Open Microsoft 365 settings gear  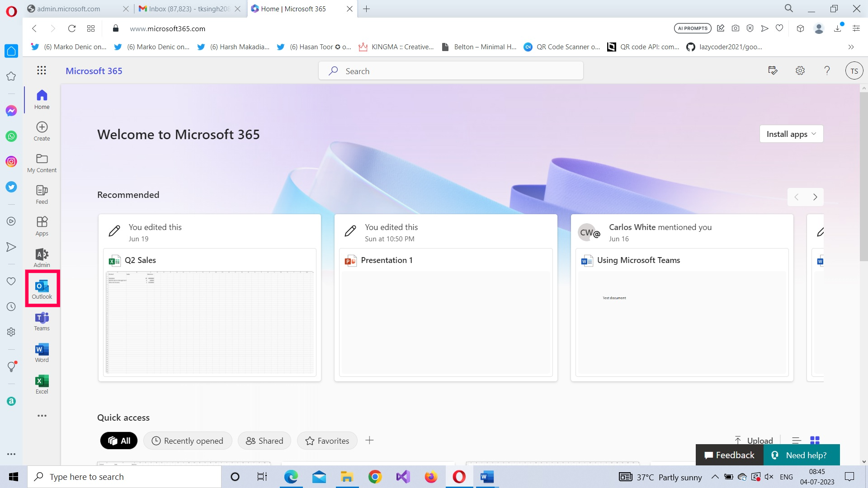point(800,70)
